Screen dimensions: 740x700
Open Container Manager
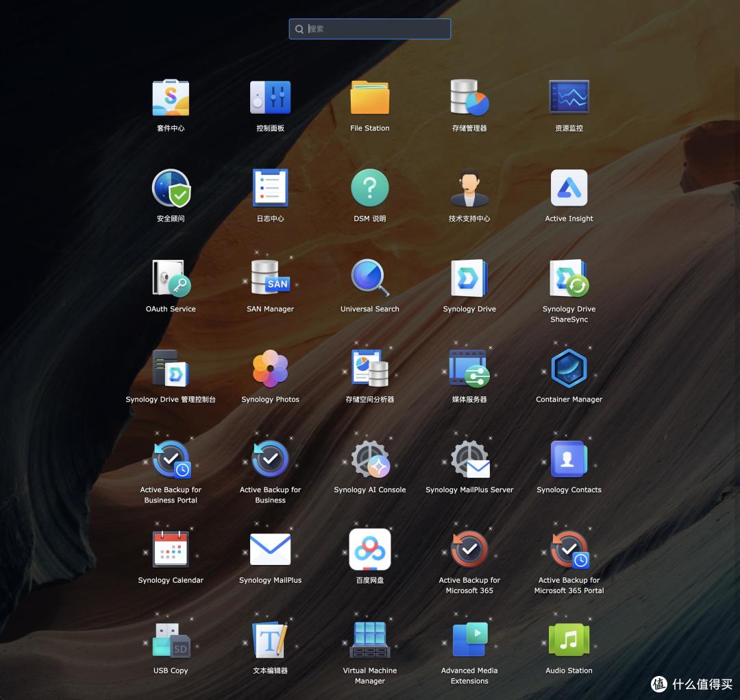point(569,368)
